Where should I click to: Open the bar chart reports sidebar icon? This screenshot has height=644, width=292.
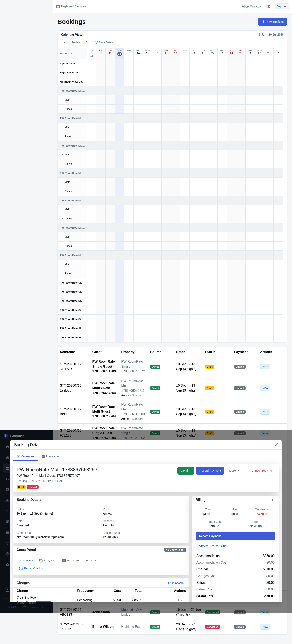click(8, 500)
